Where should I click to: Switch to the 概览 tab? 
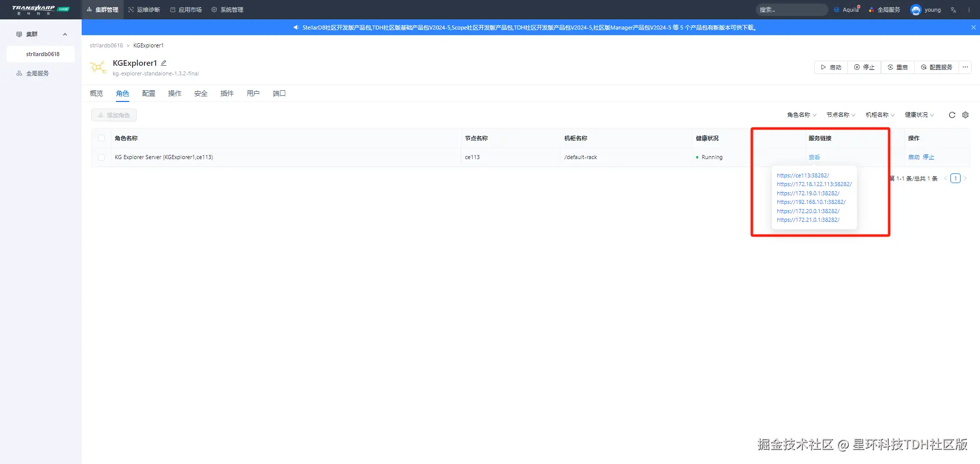click(96, 93)
